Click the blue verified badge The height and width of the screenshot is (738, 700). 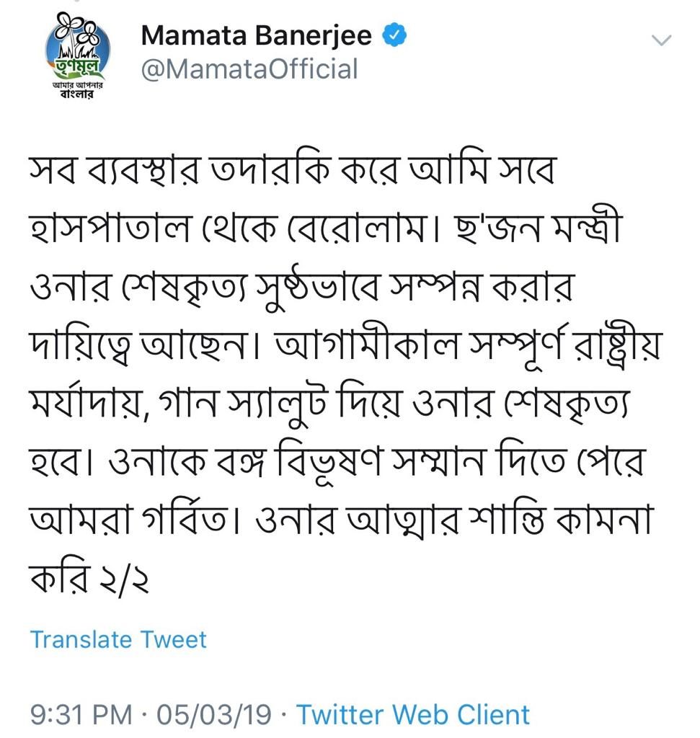click(394, 35)
